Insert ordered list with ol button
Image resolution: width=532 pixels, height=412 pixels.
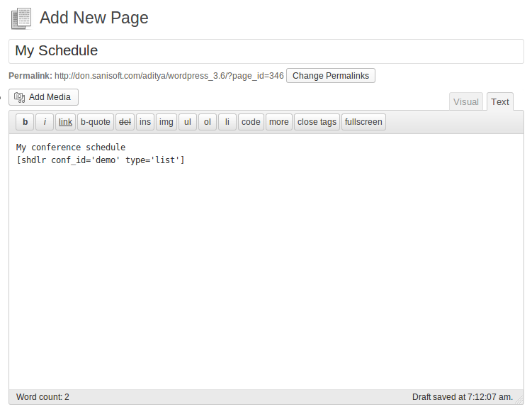coord(208,122)
